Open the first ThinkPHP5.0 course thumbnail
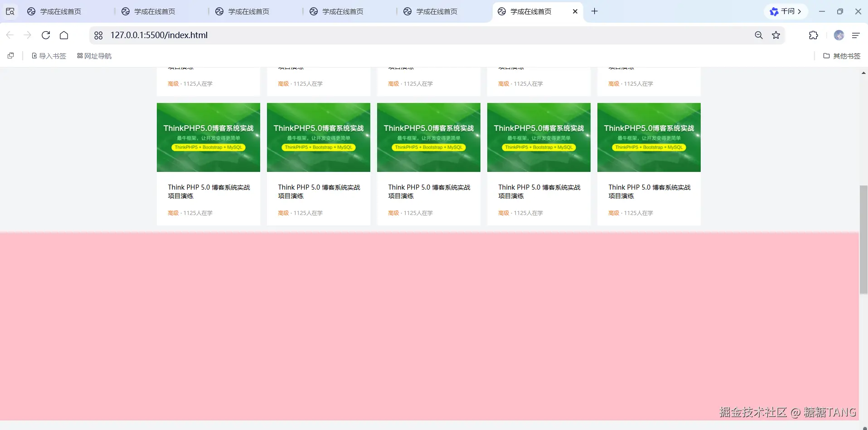The image size is (868, 430). (x=209, y=137)
